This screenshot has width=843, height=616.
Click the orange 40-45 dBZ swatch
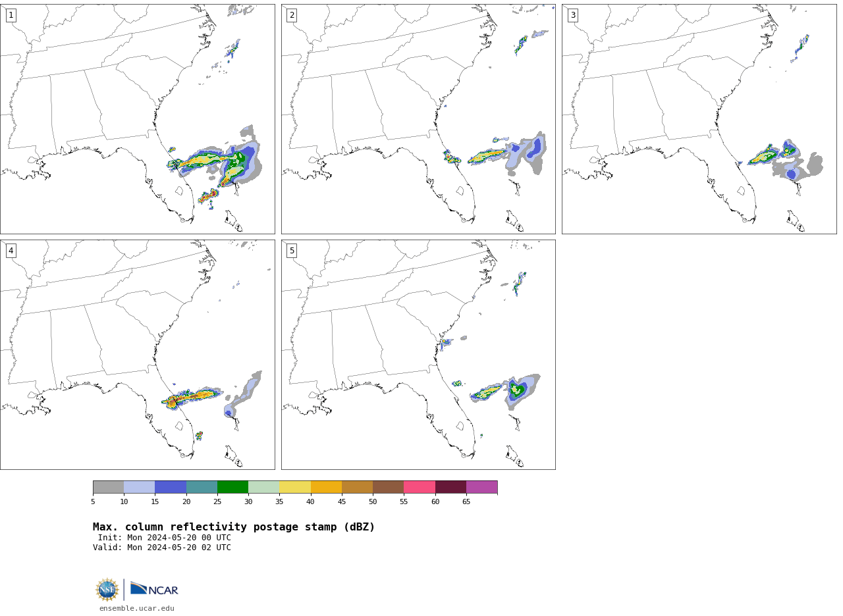click(x=326, y=487)
